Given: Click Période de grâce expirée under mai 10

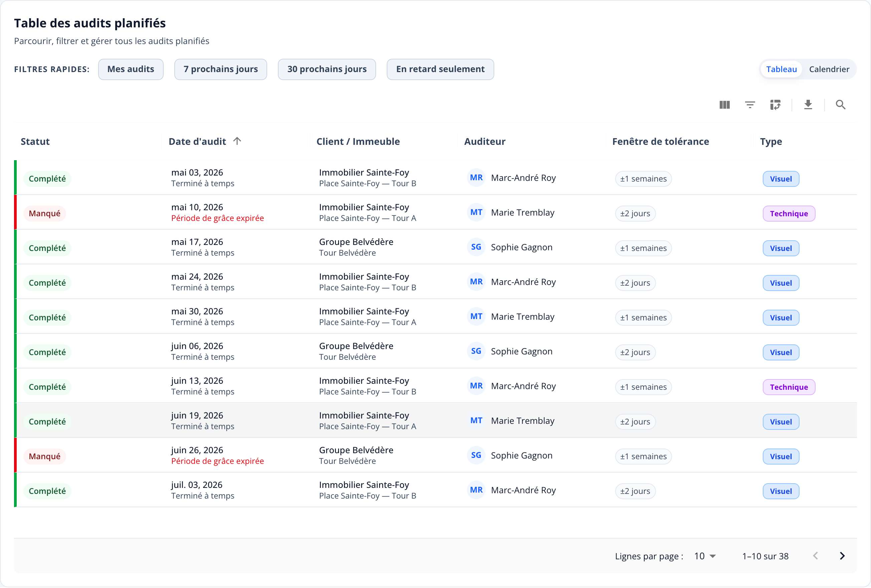Looking at the screenshot, I should tap(218, 218).
